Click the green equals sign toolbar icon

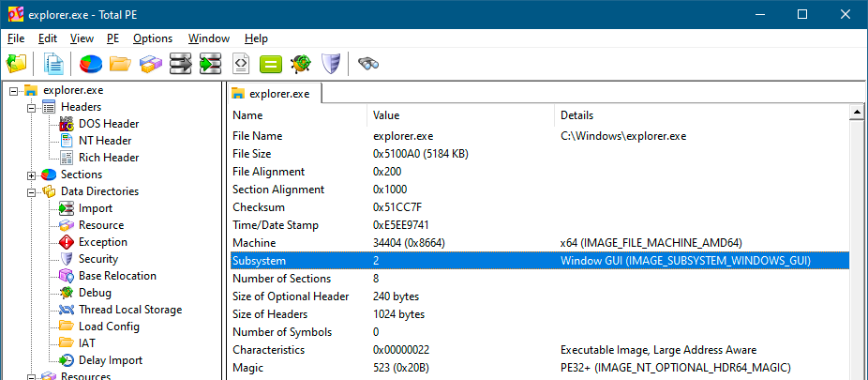click(x=270, y=64)
